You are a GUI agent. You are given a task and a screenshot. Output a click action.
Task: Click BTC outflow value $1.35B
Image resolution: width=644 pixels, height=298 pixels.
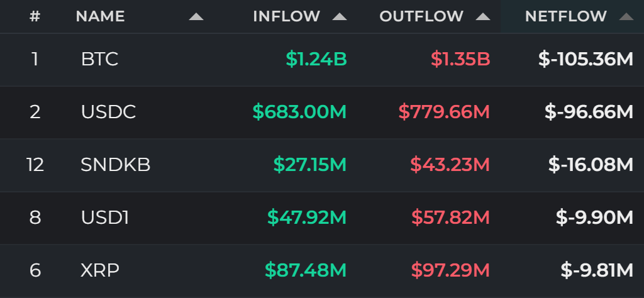pyautogui.click(x=460, y=60)
